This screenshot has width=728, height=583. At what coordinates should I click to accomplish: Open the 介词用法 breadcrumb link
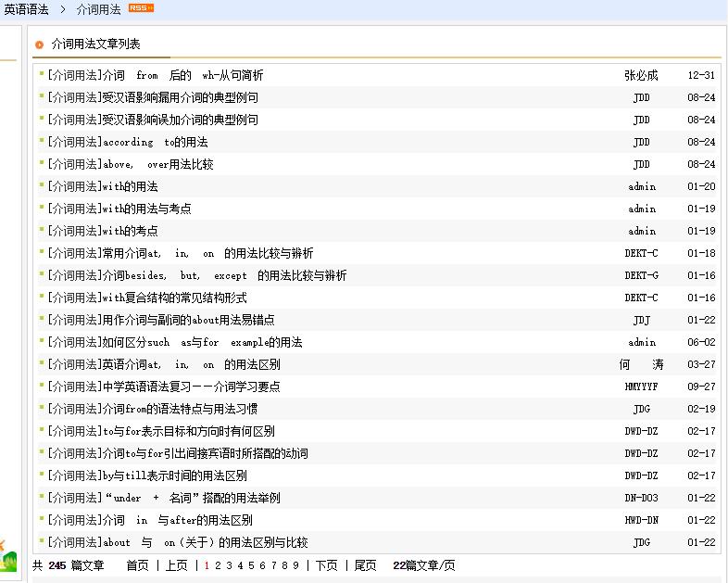coord(98,9)
